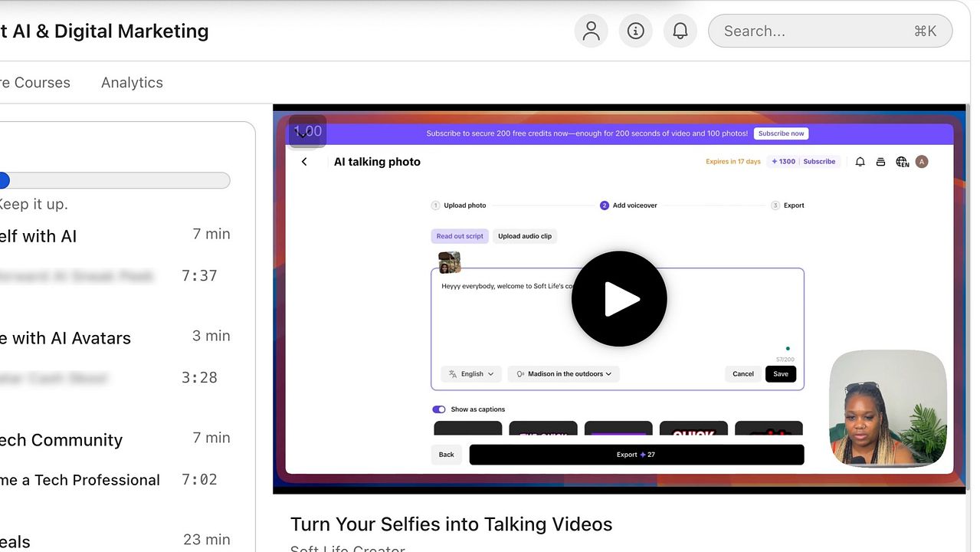This screenshot has width=980, height=552.
Task: Click the Turn Your Selfies into Talking Videos title
Action: pyautogui.click(x=451, y=524)
